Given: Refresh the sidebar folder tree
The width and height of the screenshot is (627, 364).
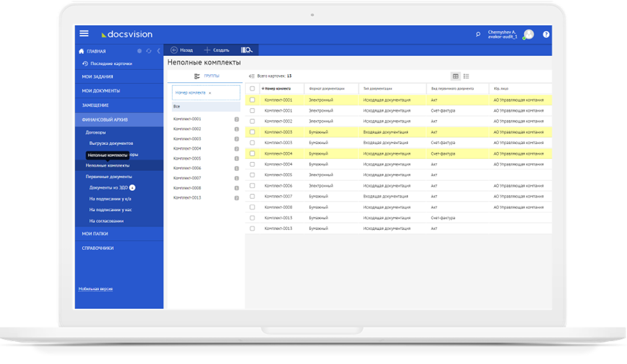Looking at the screenshot, I should 149,51.
